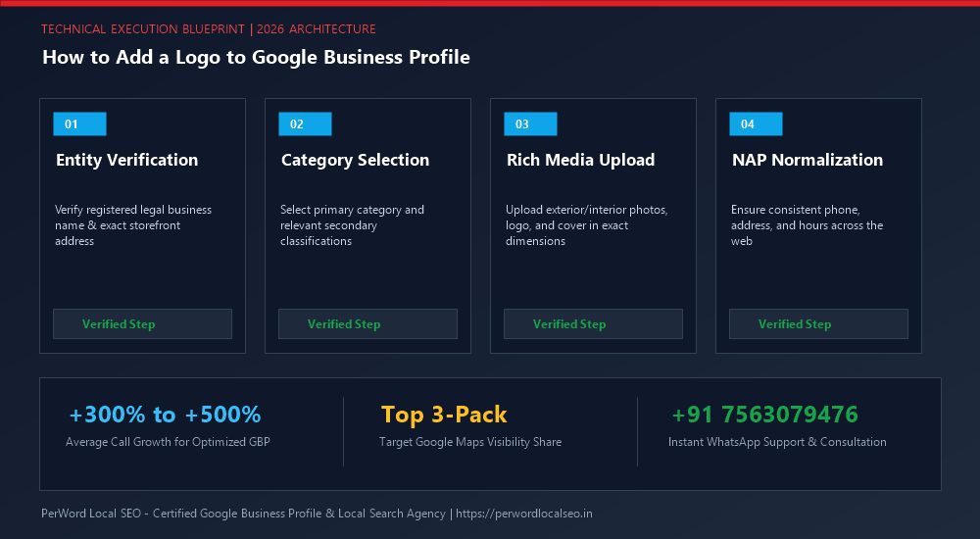
Task: Open the perwordlocalseo.in link
Action: [523, 514]
